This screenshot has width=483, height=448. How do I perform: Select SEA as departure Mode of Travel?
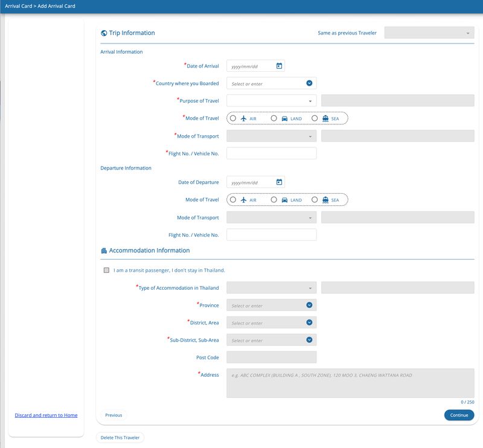pyautogui.click(x=315, y=200)
